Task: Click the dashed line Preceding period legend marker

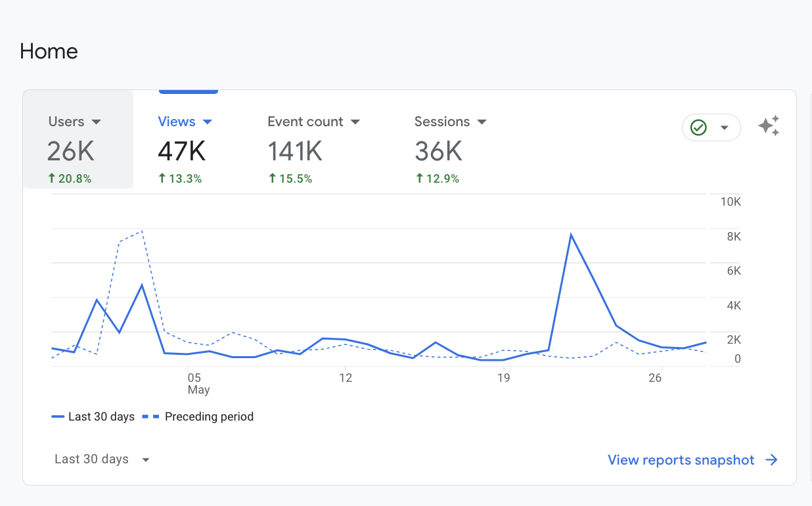Action: tap(152, 417)
